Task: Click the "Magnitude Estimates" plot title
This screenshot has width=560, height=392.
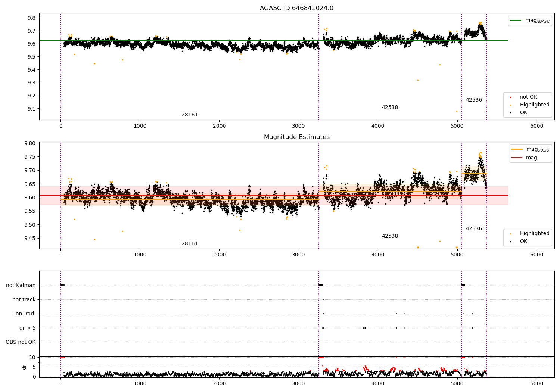Action: [297, 137]
